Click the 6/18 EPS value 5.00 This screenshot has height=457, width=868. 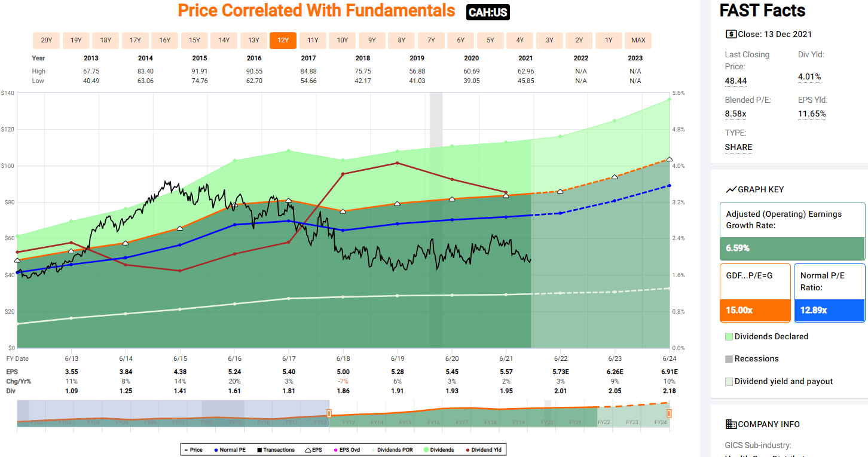(x=343, y=371)
